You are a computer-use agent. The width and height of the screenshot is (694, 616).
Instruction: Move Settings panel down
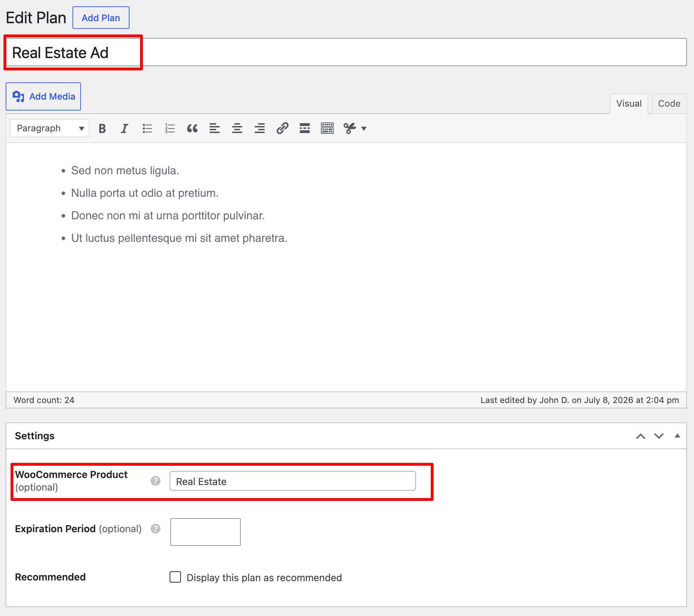point(659,436)
